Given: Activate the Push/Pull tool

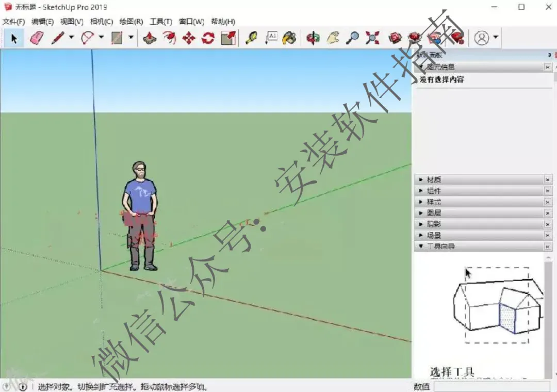Looking at the screenshot, I should pyautogui.click(x=150, y=38).
